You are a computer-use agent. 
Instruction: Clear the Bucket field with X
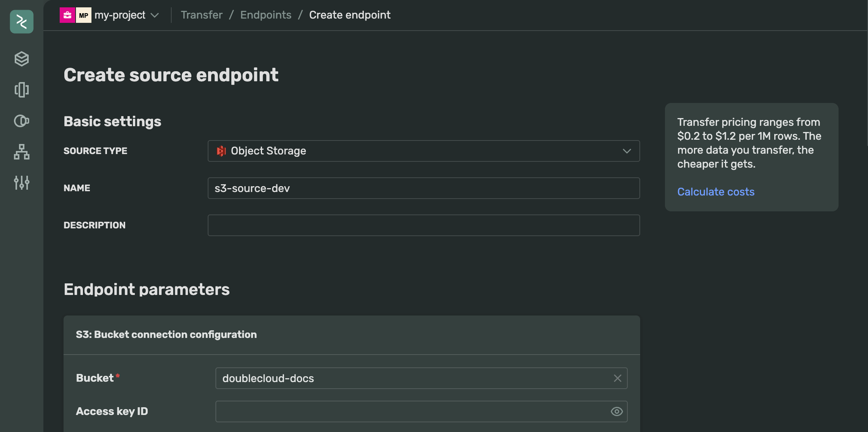[x=618, y=378]
